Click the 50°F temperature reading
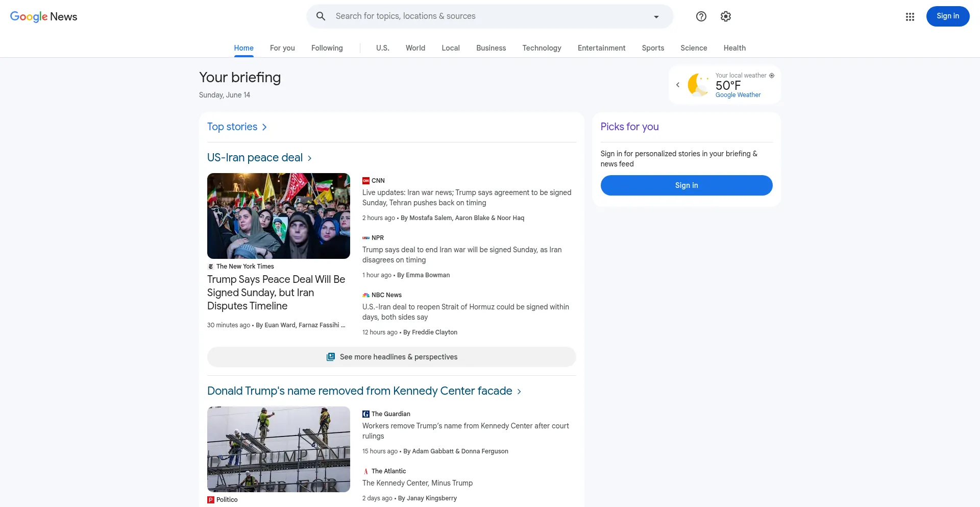Screen dimensions: 980x507 click(728, 85)
